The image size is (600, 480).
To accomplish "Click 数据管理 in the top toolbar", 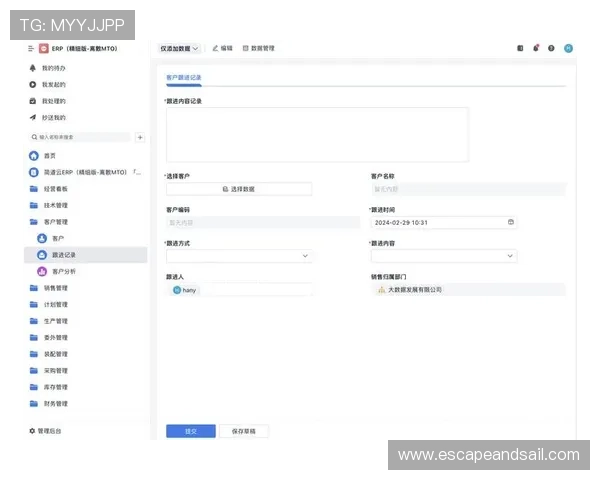I will (x=259, y=48).
